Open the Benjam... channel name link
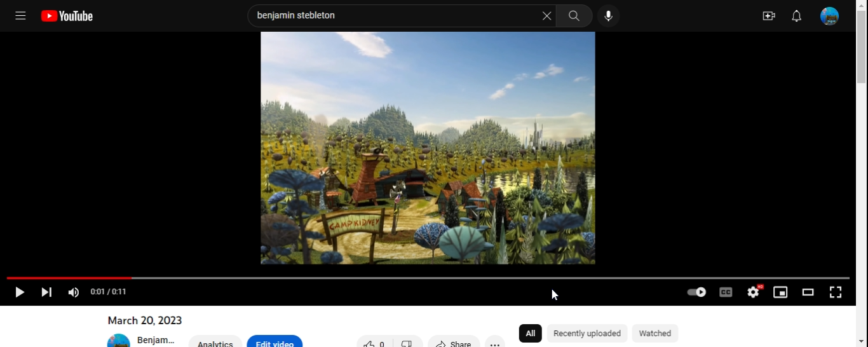Viewport: 868px width, 347px height. 156,340
